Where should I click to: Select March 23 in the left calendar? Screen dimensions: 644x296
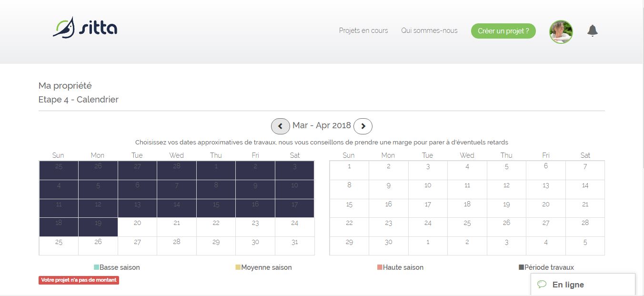click(x=255, y=227)
